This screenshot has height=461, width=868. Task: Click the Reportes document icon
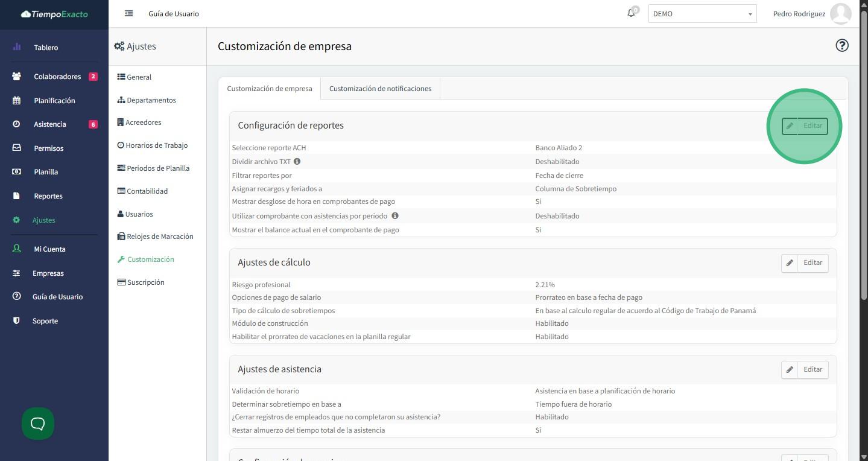pos(16,196)
